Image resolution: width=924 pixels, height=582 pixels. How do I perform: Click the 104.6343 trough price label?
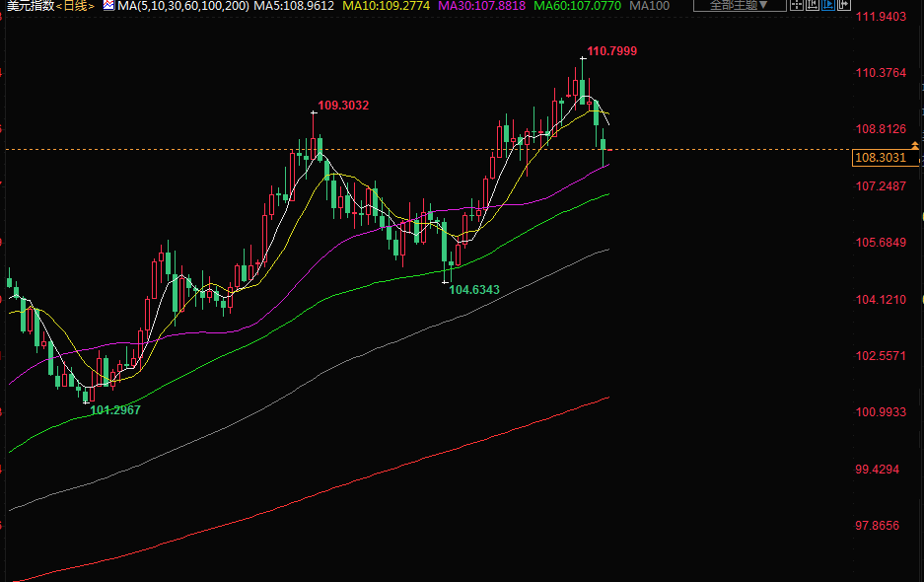474,290
